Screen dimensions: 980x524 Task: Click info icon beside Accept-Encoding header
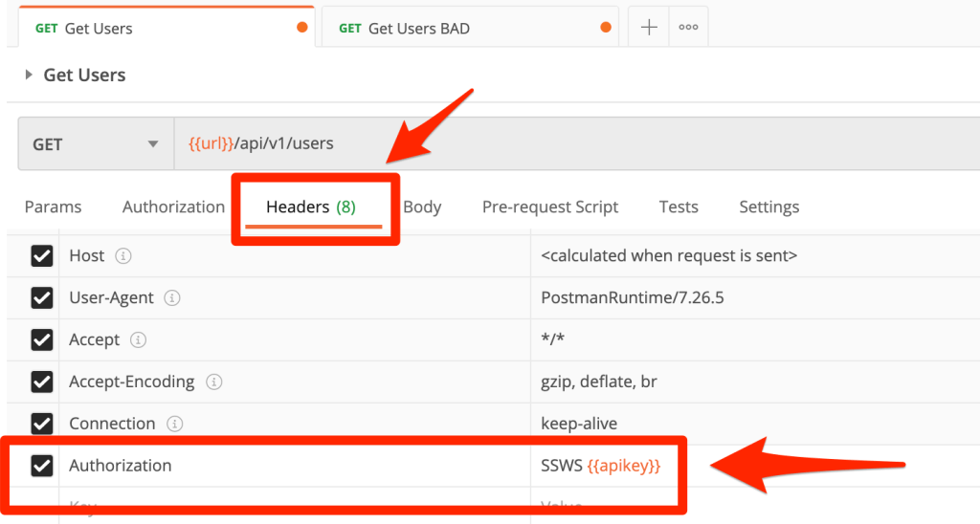(213, 382)
